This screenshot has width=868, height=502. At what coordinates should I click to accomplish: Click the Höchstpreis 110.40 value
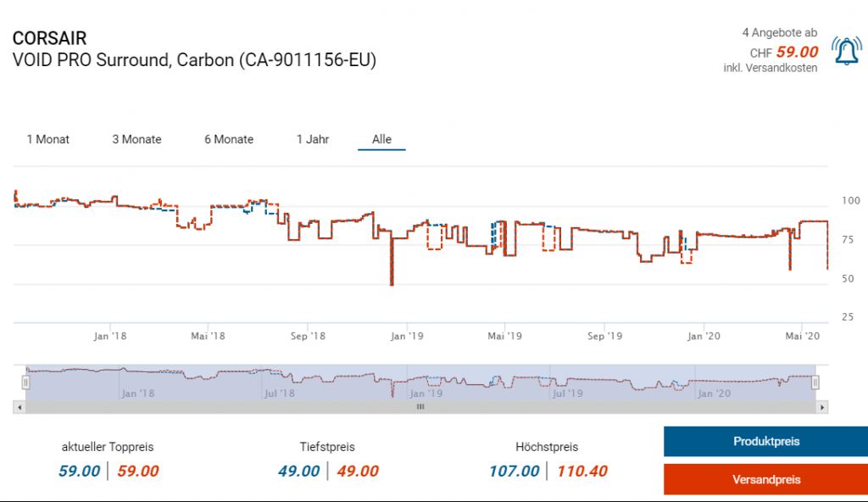click(581, 471)
